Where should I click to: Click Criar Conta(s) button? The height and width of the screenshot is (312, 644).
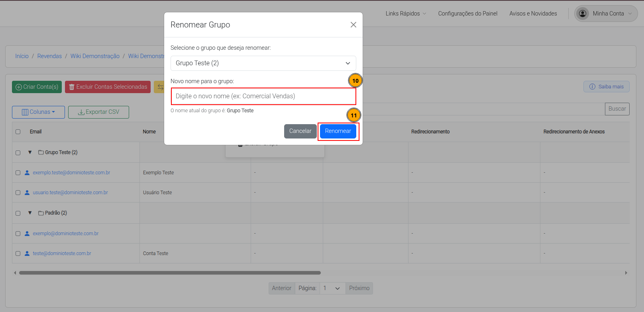pyautogui.click(x=37, y=87)
